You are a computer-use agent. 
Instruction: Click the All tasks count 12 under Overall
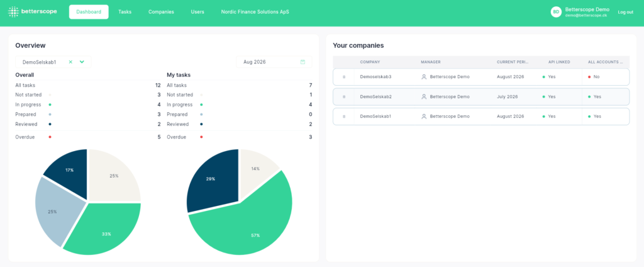158,85
